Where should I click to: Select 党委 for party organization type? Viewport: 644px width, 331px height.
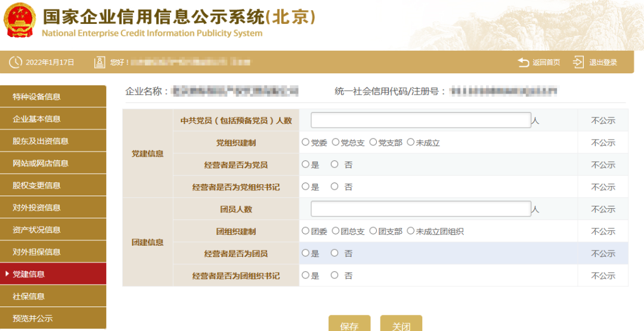coord(306,143)
